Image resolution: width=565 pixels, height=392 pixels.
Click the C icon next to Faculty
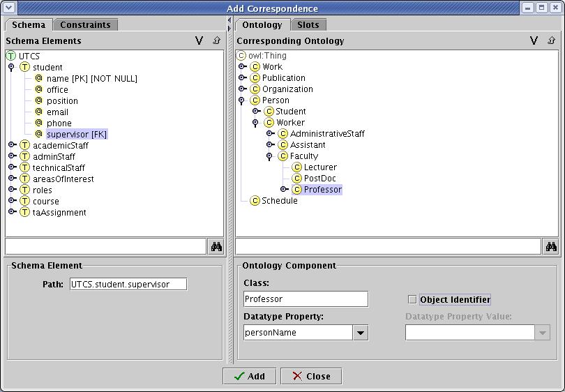[x=283, y=156]
